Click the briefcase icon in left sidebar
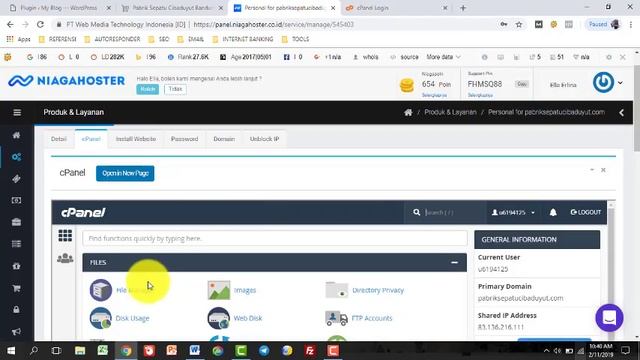640x360 pixels. [x=16, y=222]
